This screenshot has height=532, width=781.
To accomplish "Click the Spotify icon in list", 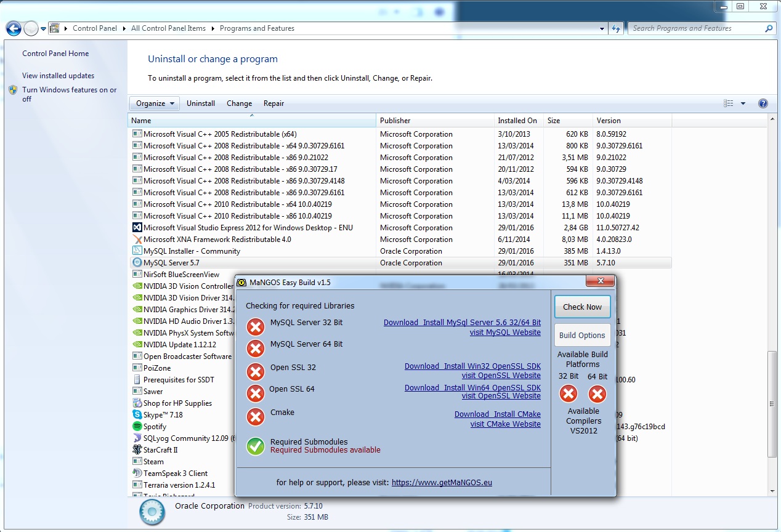I will tap(137, 427).
